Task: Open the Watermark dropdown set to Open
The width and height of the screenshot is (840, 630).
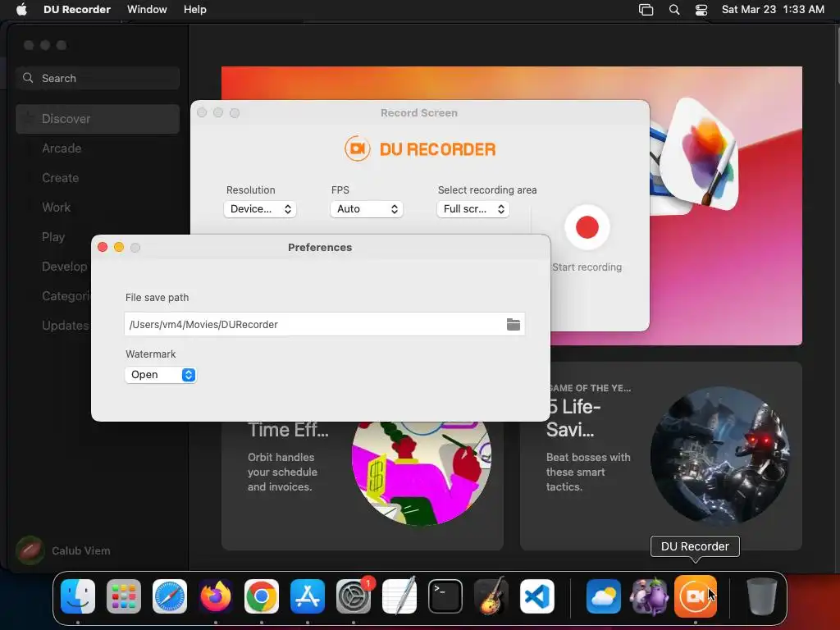Action: pyautogui.click(x=161, y=374)
